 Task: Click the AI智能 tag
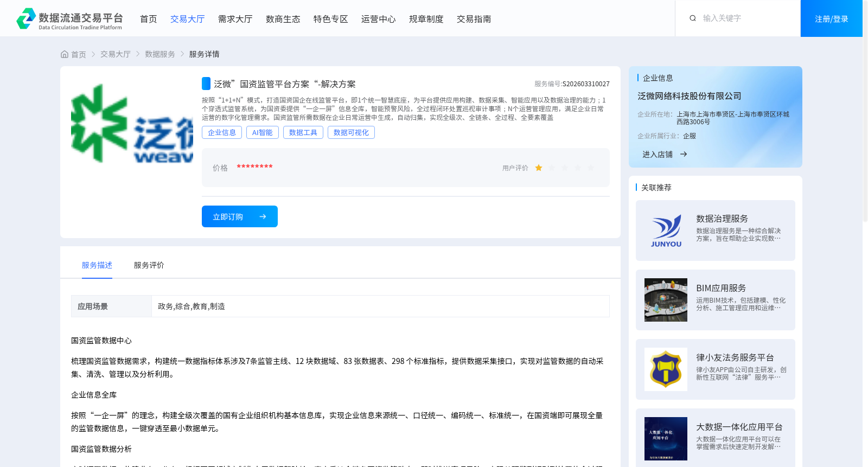coord(263,132)
